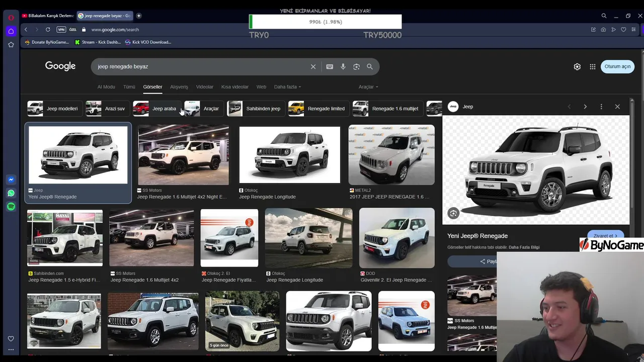Screen dimensions: 644x362
Task: Go to next image in preview panel
Action: [585, 107]
